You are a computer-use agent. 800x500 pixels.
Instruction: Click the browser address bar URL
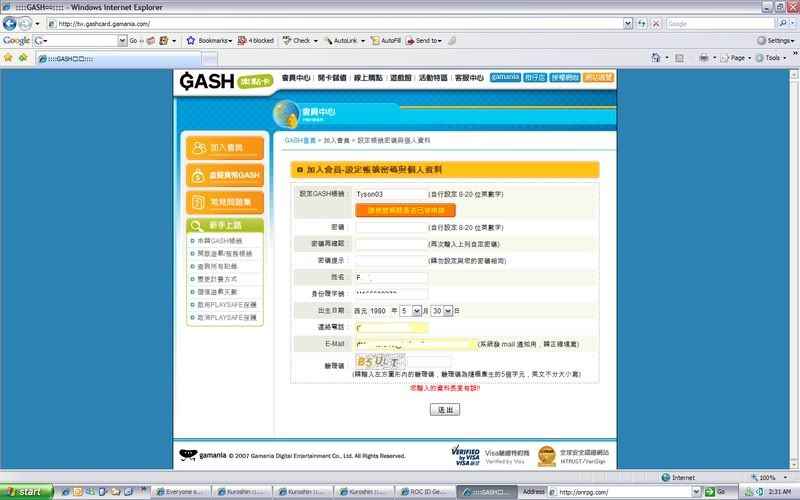click(x=104, y=23)
